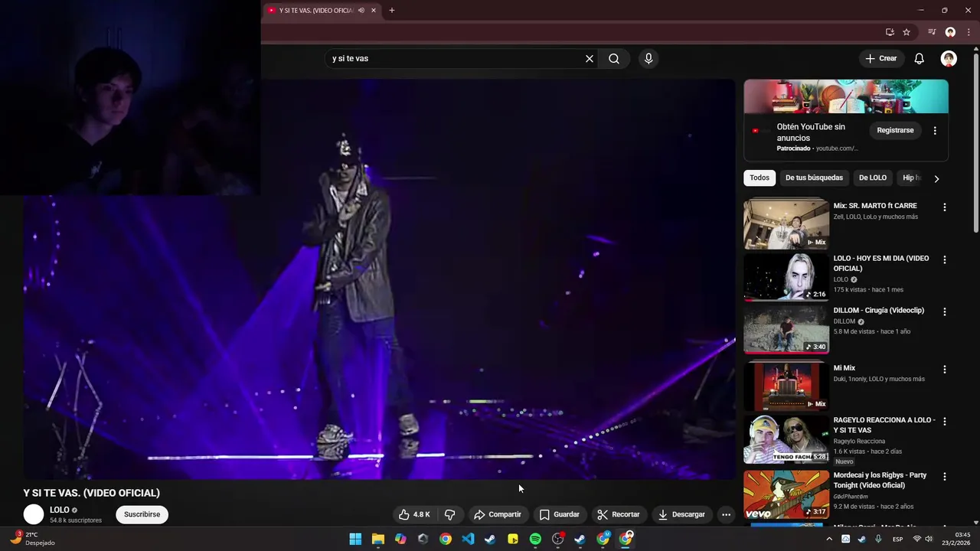
Task: Start voice search with microphone icon
Action: (648, 58)
